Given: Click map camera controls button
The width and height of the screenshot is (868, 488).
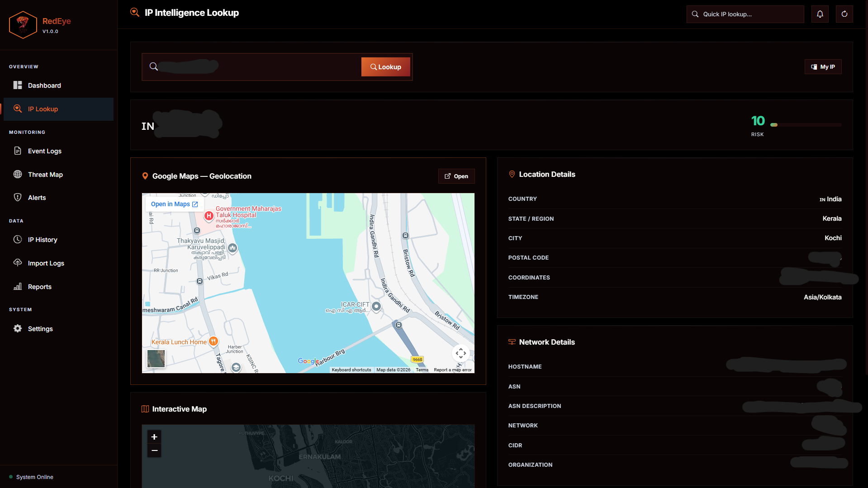Looking at the screenshot, I should pos(461,353).
